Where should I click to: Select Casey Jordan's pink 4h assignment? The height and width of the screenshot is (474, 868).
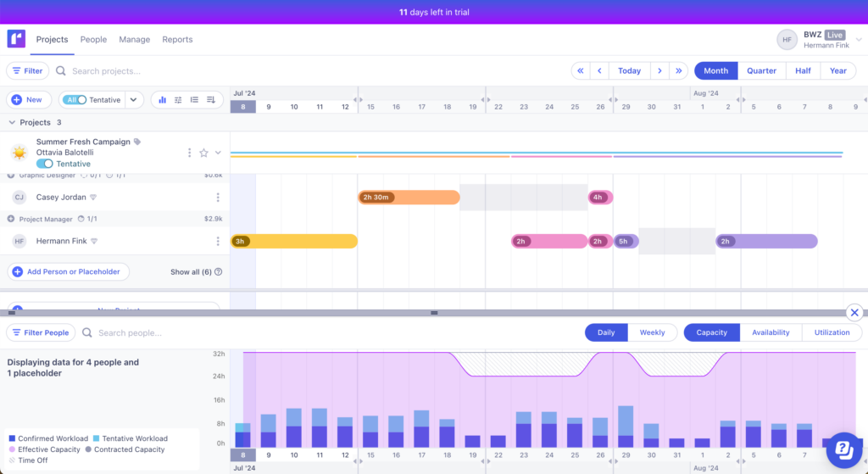[x=600, y=197]
